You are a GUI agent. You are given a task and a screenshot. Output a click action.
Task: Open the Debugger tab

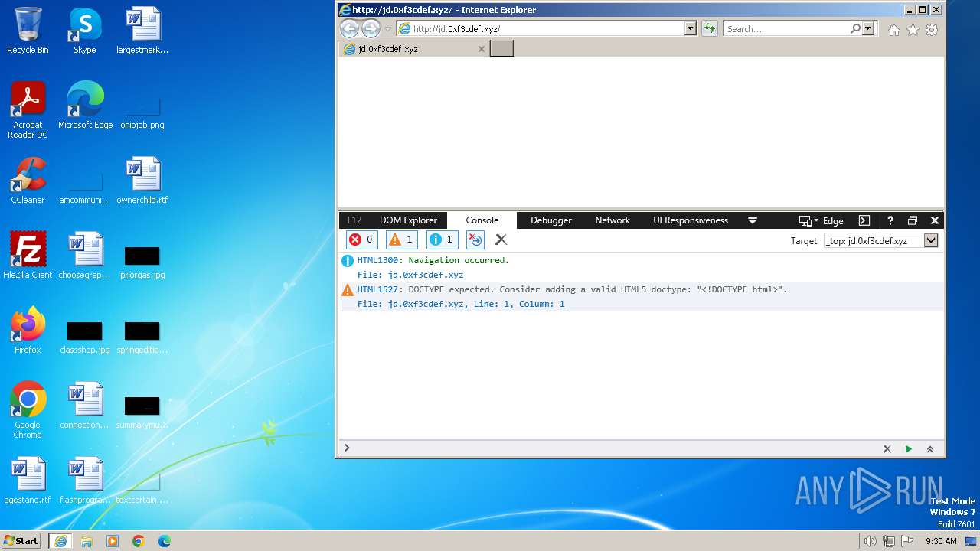551,220
